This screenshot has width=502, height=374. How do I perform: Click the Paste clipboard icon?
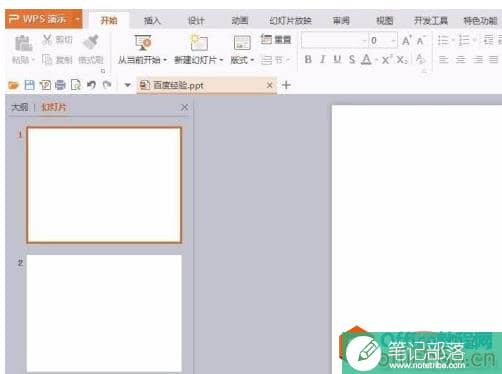(x=23, y=43)
